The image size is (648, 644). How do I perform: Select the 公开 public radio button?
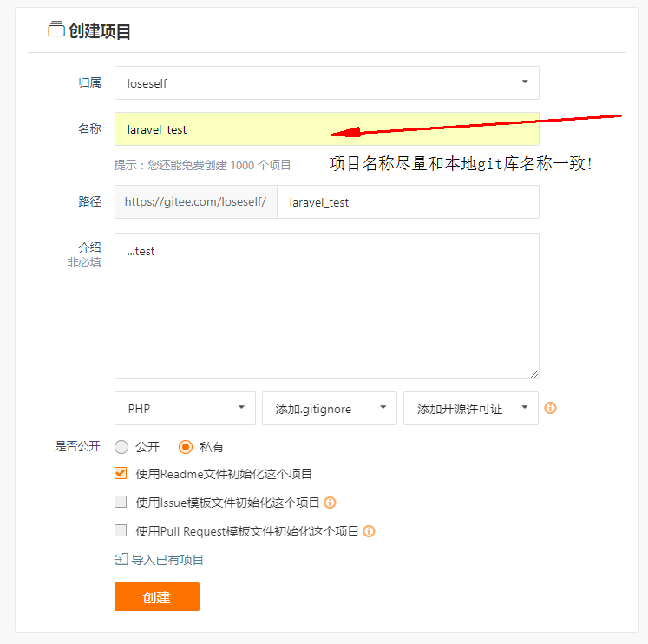pos(121,447)
